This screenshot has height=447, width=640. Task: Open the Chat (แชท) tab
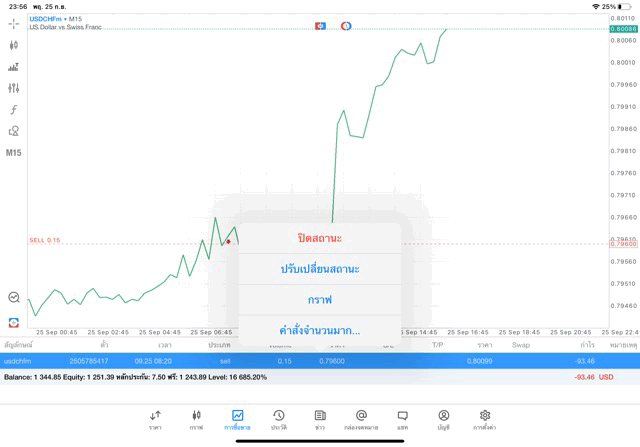402,419
